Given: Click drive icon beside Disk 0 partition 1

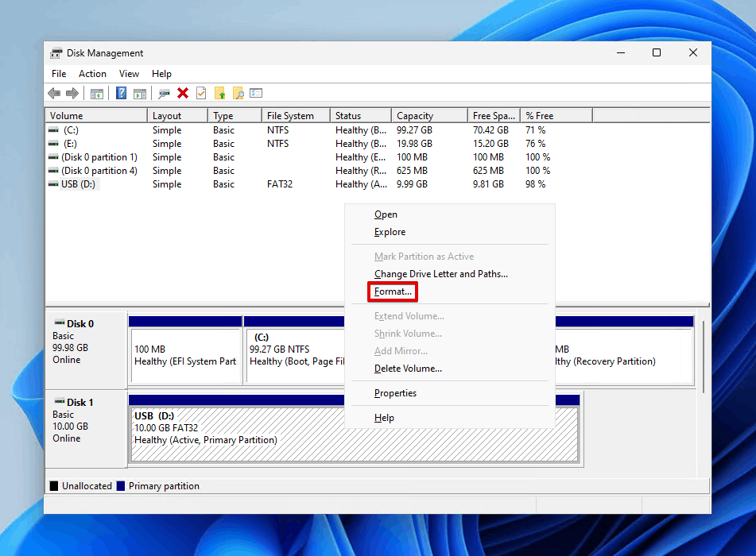Looking at the screenshot, I should click(x=53, y=157).
